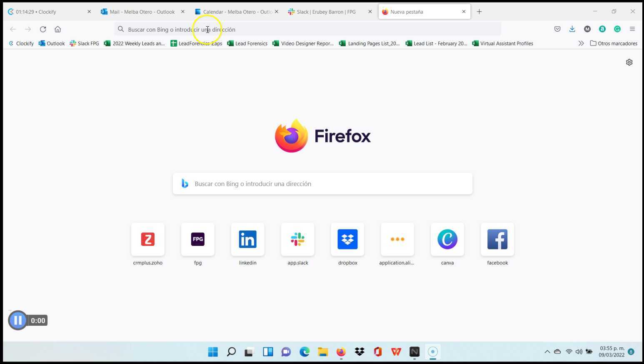This screenshot has width=644, height=364.
Task: Open the Lead List - February bookmark
Action: (x=436, y=43)
